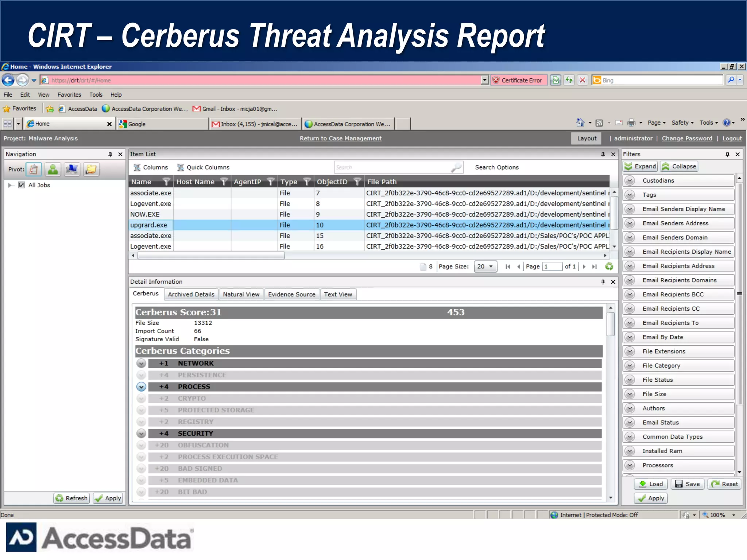Select the green person Pivot icon
The width and height of the screenshot is (747, 560).
[x=53, y=169]
